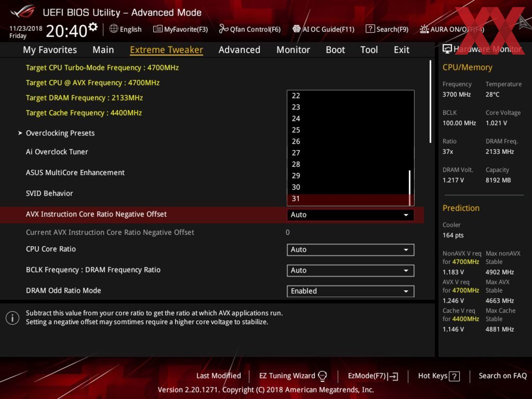Open AVX Instruction Core Ratio Negative Offset dropdown
The width and height of the screenshot is (532, 399).
350,215
